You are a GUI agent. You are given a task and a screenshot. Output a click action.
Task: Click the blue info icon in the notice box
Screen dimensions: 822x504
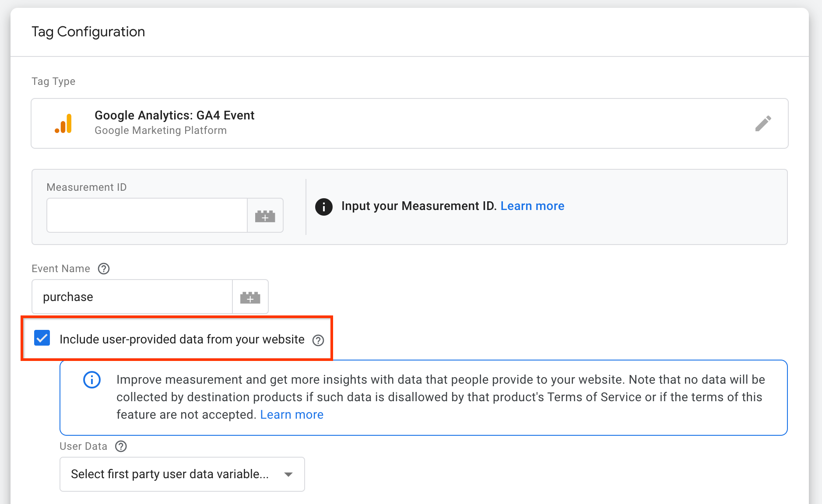92,380
